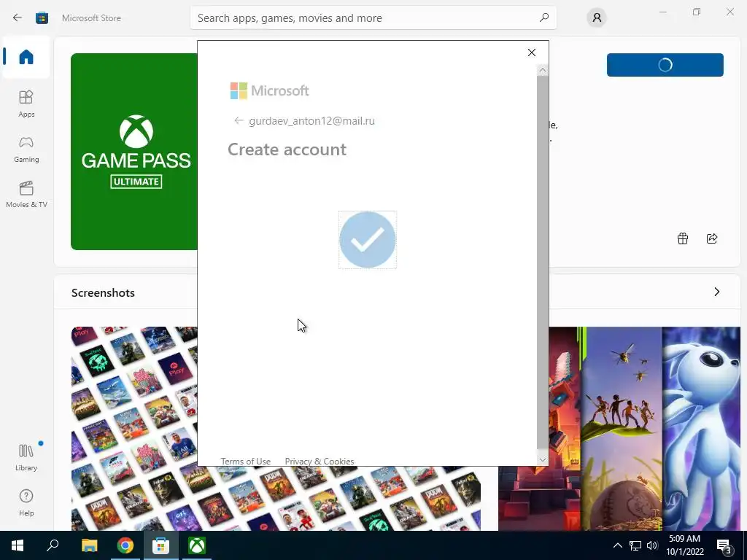This screenshot has width=747, height=560.
Task: Open the Movies & TV section
Action: [26, 194]
